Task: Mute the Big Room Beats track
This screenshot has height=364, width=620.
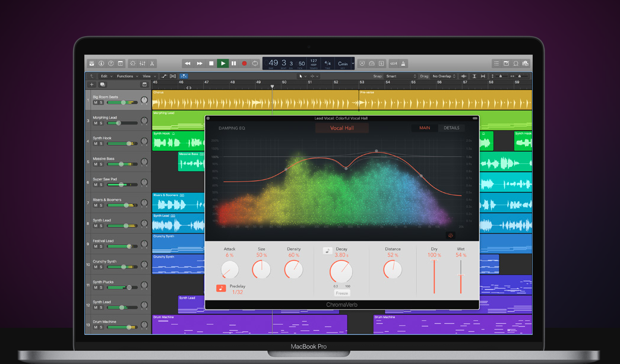Action: (95, 103)
